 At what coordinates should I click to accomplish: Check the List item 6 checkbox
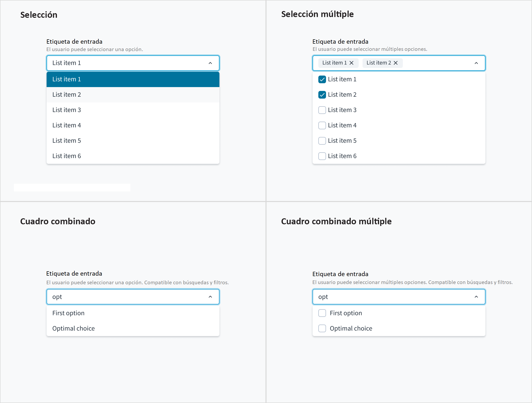pos(322,156)
